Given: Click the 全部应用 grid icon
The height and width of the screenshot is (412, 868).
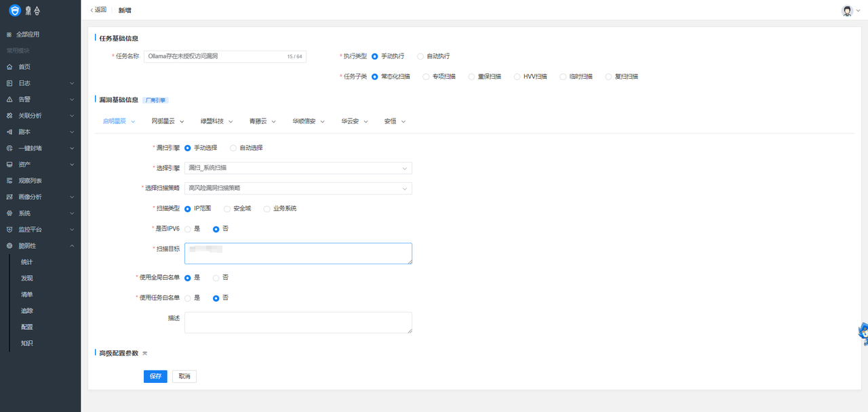Looking at the screenshot, I should click(9, 35).
